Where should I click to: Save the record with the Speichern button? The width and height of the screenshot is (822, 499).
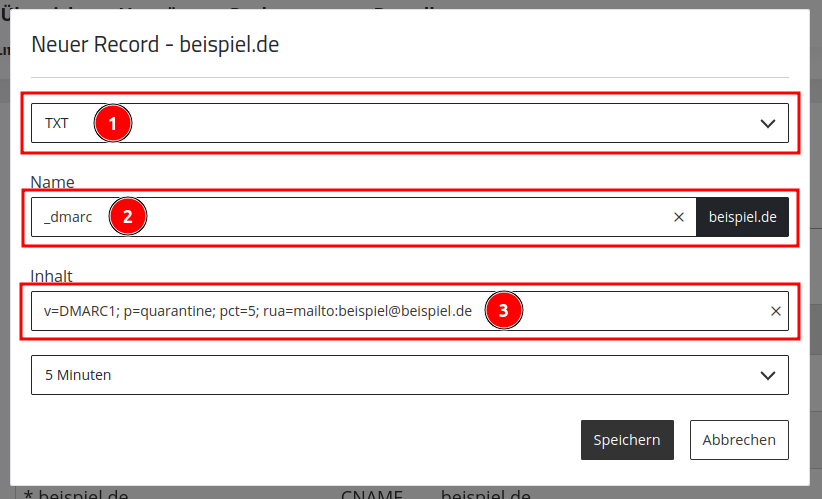(x=627, y=440)
